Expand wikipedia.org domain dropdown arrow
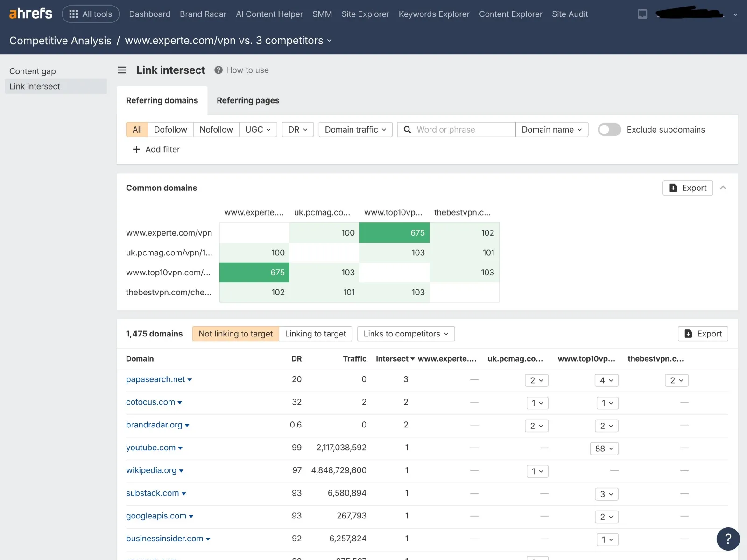The height and width of the screenshot is (560, 747). coord(181,471)
